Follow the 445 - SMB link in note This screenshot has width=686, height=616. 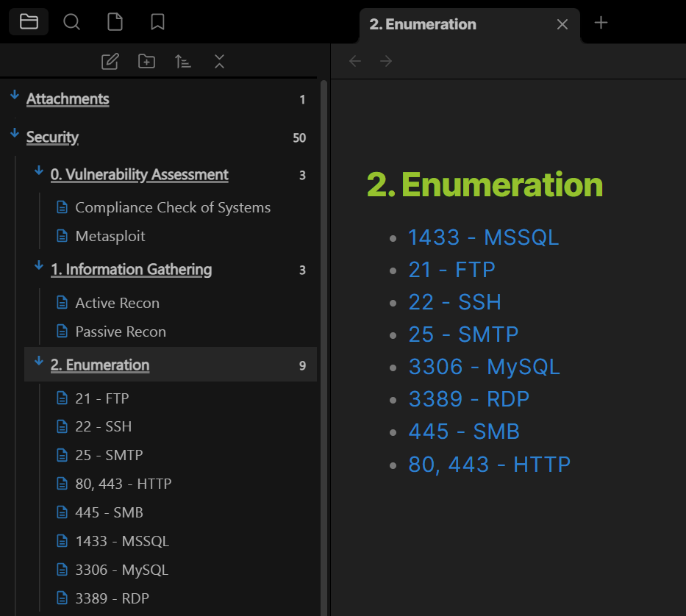tap(464, 431)
